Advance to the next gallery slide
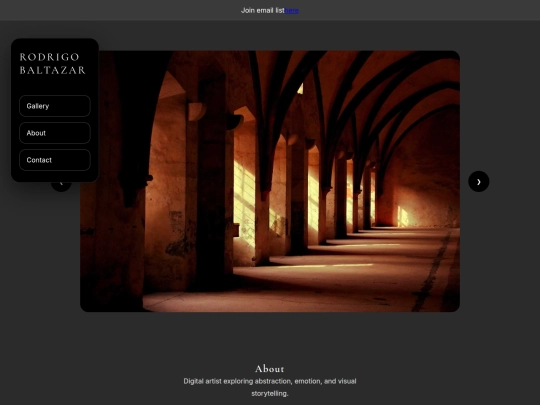540x405 pixels. pos(479,181)
